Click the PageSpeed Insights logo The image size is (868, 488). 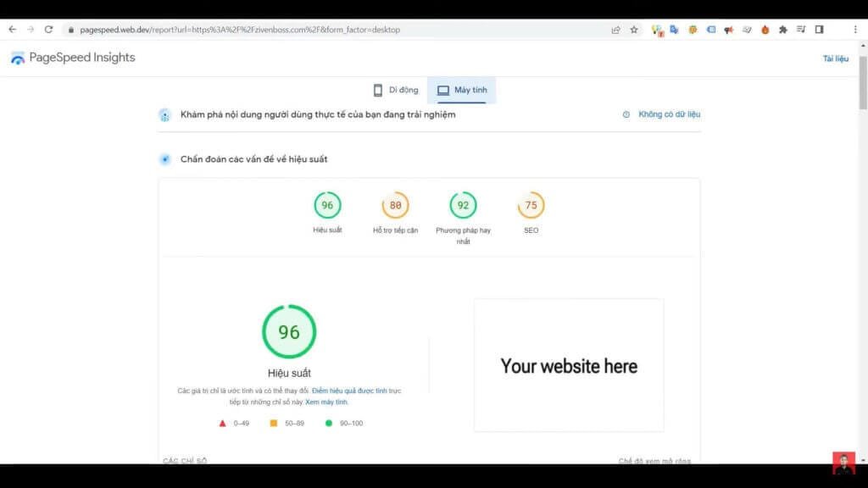pyautogui.click(x=18, y=58)
